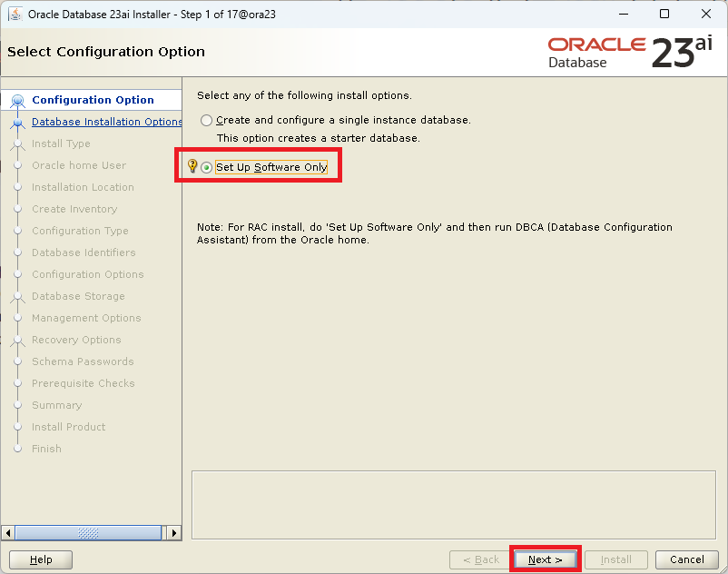Viewport: 728px width, 574px height.
Task: Click the Prerequisite Checks step
Action: point(84,383)
